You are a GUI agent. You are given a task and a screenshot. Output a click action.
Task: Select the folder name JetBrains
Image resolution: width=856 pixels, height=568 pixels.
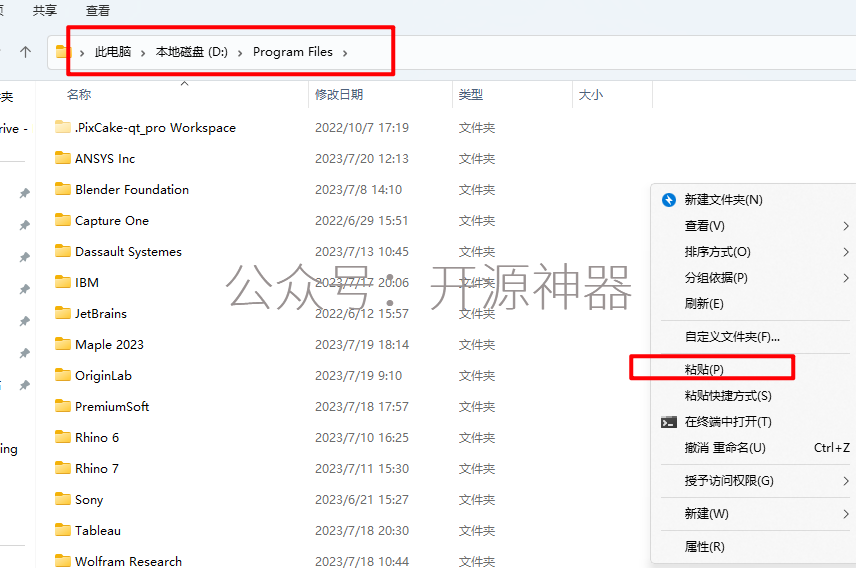[x=101, y=313]
